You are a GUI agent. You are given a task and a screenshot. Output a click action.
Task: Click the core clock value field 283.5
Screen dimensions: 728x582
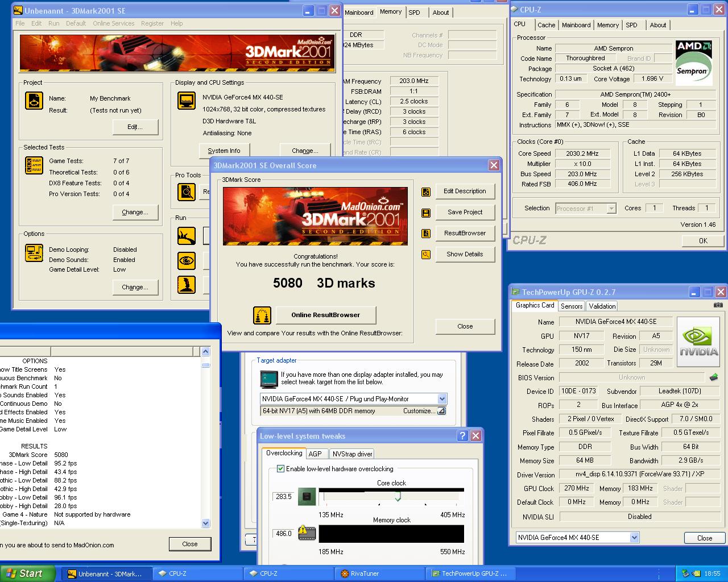[x=284, y=497]
